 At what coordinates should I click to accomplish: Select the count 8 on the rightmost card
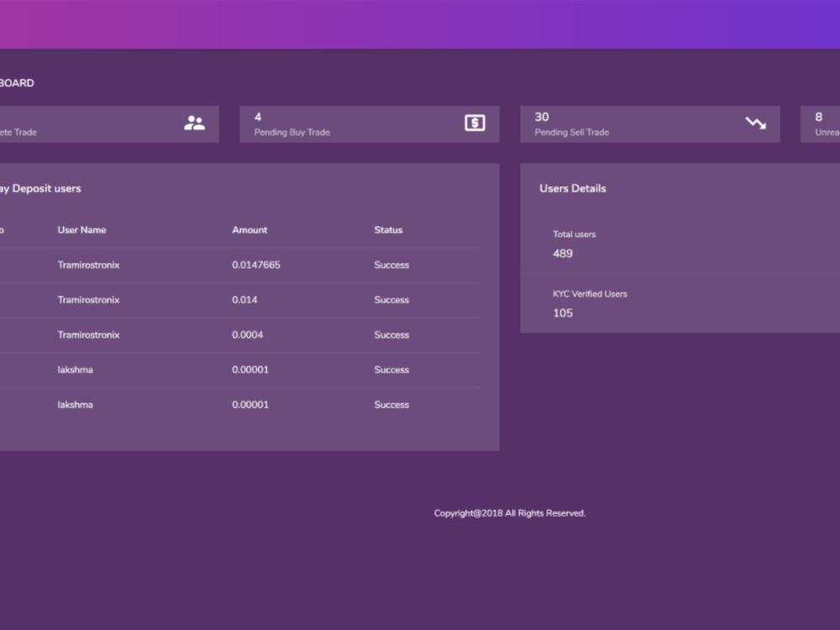[818, 117]
